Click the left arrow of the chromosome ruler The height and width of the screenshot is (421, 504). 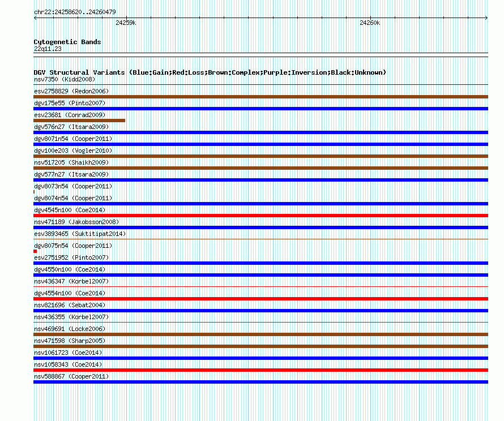pyautogui.click(x=35, y=18)
